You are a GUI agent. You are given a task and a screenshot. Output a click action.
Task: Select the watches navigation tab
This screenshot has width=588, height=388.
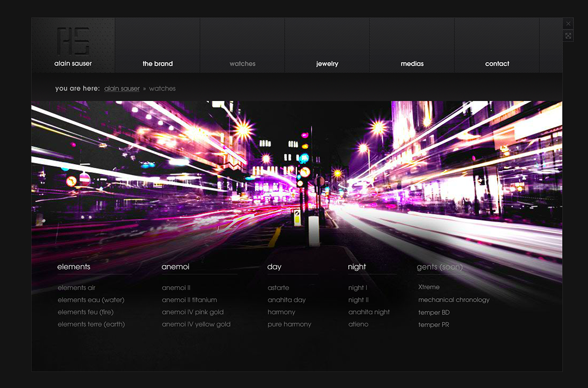[x=242, y=64]
